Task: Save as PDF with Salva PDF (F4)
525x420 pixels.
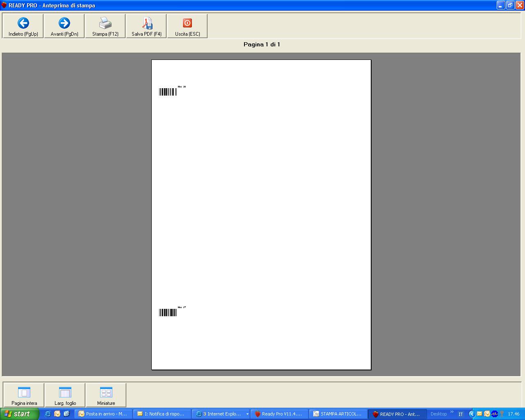Action: pyautogui.click(x=146, y=26)
